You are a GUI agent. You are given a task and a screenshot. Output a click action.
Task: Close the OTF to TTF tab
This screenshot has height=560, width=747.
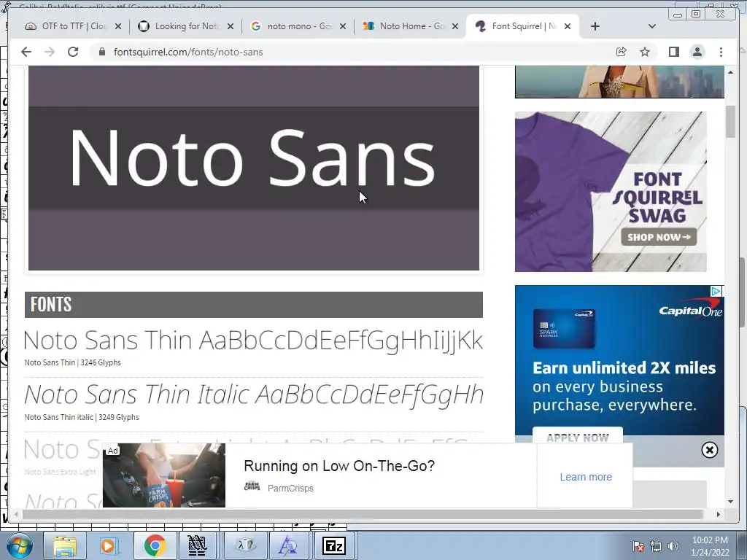tap(118, 26)
